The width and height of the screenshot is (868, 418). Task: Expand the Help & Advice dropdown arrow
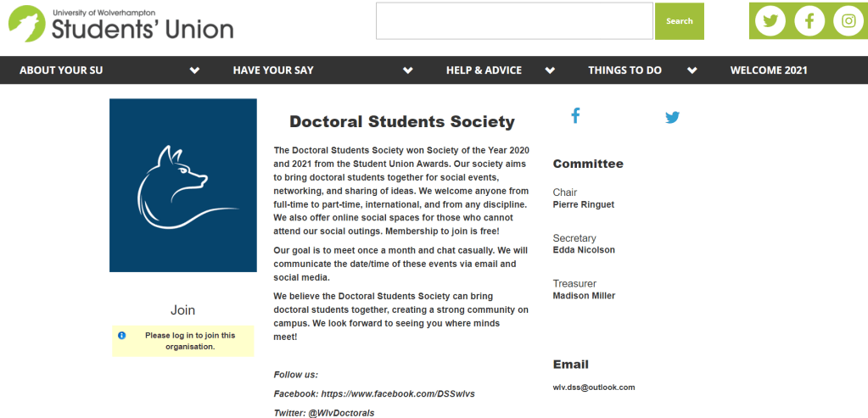550,70
